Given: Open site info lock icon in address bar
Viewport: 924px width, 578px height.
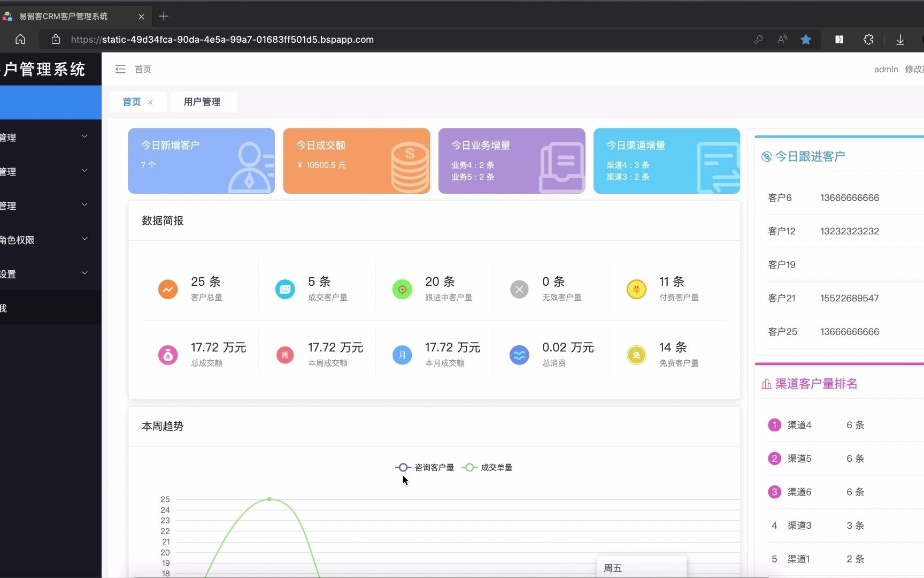Looking at the screenshot, I should [56, 40].
